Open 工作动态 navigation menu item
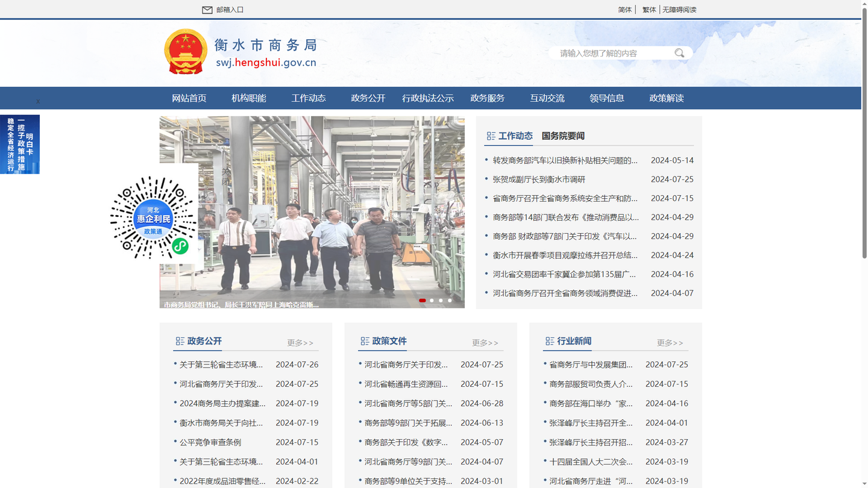 pos(309,98)
